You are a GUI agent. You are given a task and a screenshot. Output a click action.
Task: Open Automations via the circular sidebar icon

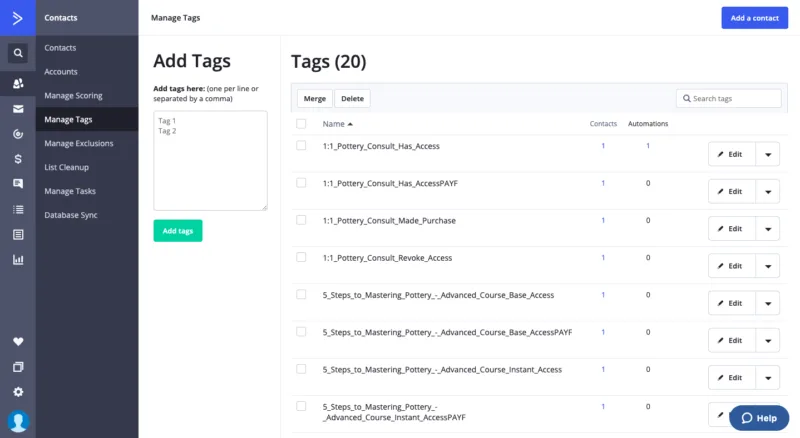click(18, 134)
